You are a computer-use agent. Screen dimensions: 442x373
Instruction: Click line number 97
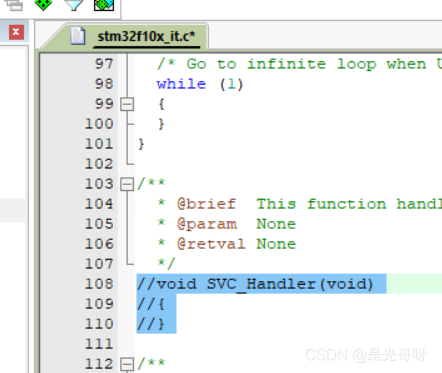[x=104, y=64]
